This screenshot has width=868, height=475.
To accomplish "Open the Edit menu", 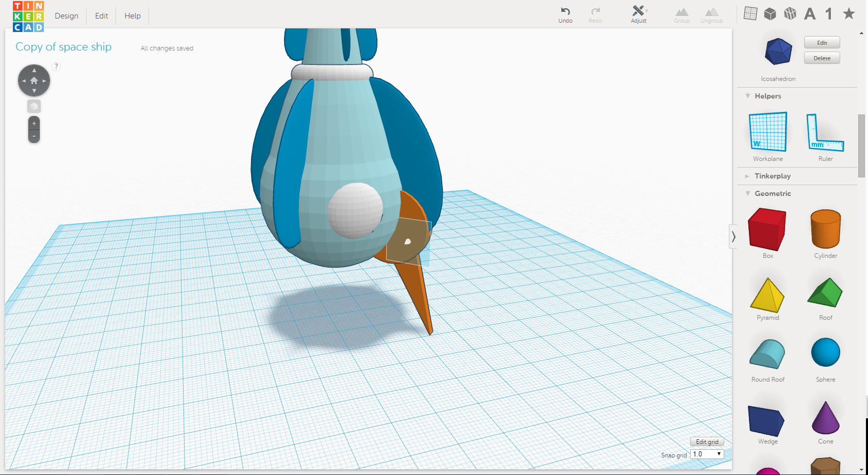I will 102,16.
